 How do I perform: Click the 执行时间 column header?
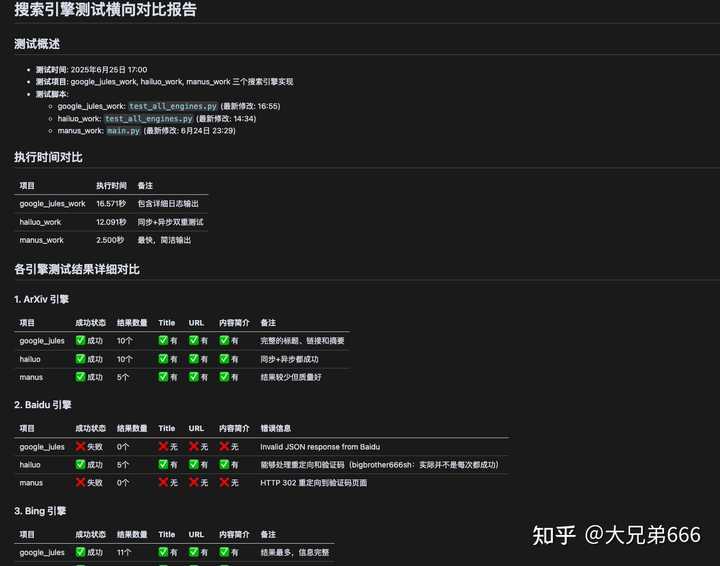(x=111, y=185)
